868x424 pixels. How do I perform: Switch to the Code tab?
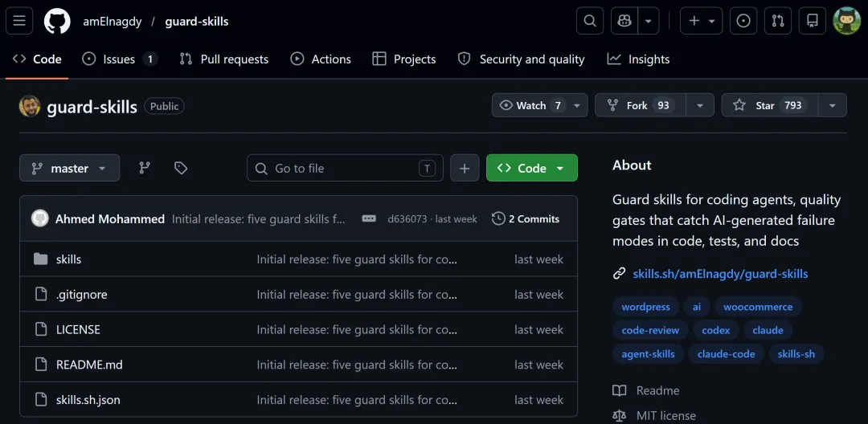[x=37, y=59]
